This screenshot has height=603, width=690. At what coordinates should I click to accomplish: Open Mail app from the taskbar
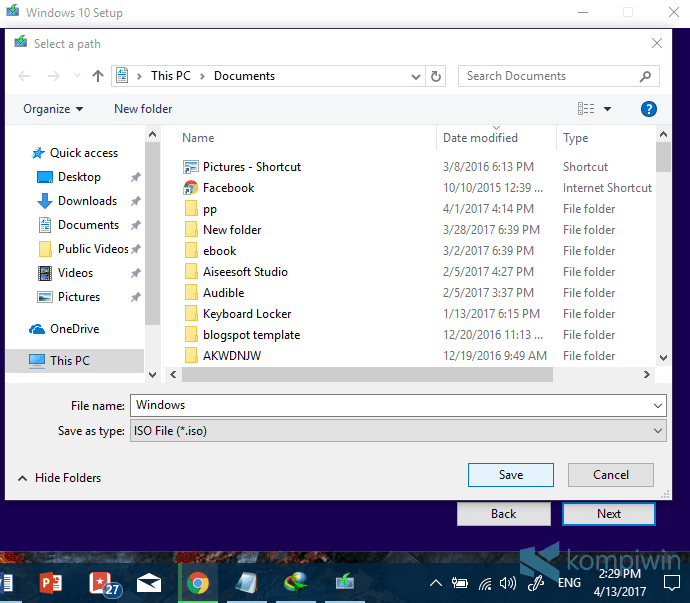point(149,583)
